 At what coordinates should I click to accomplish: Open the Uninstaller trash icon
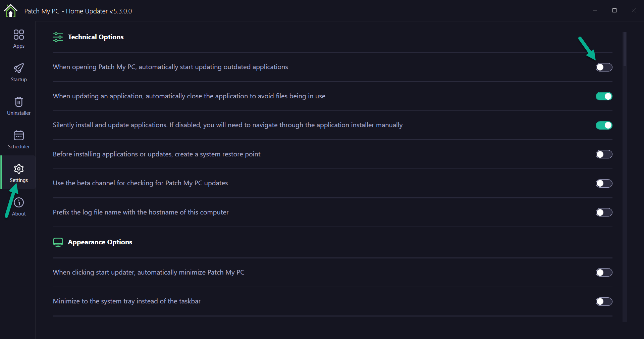[19, 102]
